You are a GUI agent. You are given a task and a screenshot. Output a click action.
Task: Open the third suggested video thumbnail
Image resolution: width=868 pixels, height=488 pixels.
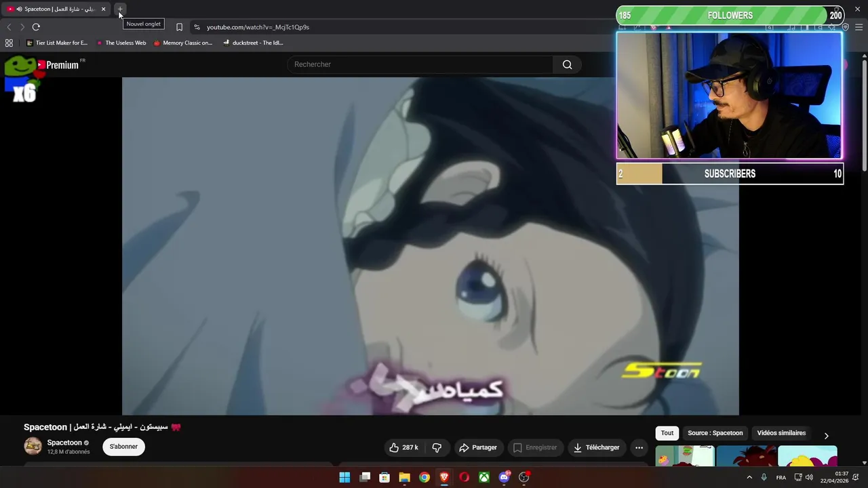pos(808,456)
